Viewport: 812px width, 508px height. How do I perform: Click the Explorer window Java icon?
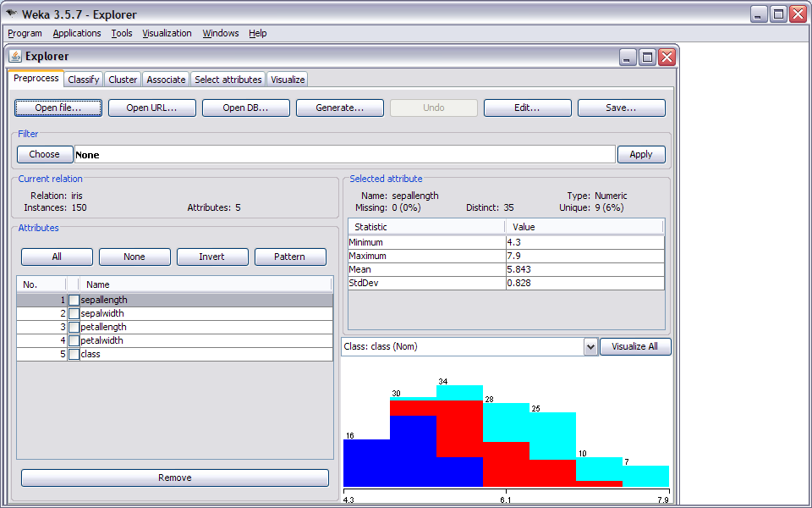pos(15,56)
